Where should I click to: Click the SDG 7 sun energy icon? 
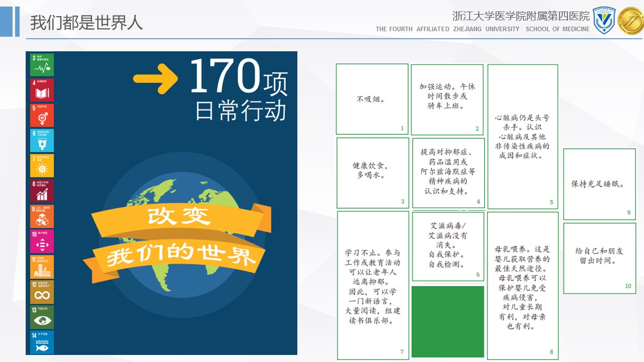pyautogui.click(x=42, y=165)
